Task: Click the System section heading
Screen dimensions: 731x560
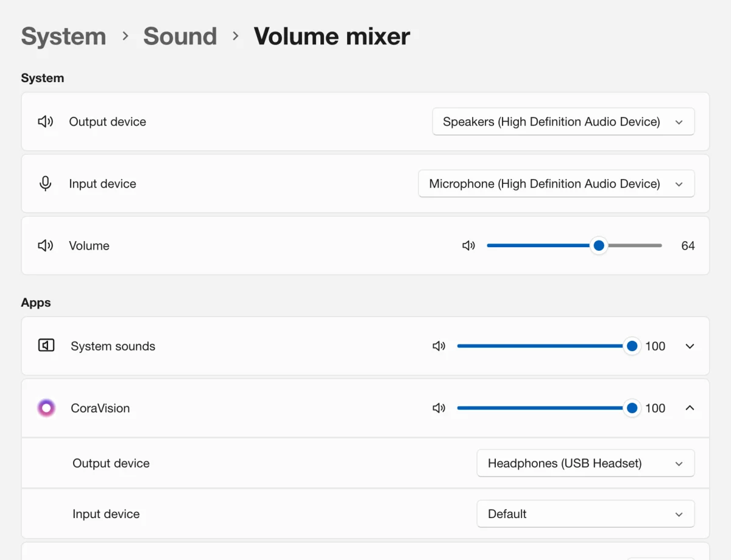Action: [42, 78]
